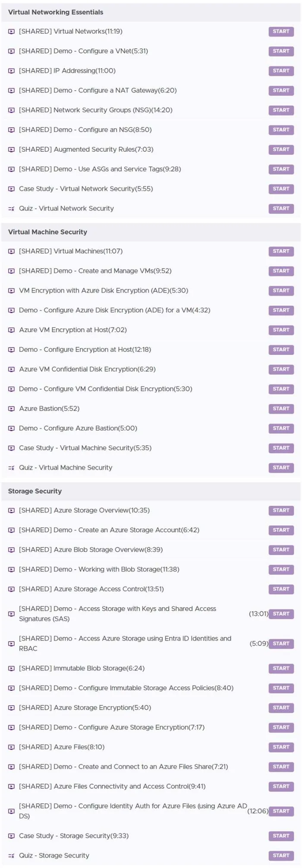
Task: Click quiz icon for Storage Security quiz
Action: (x=12, y=855)
